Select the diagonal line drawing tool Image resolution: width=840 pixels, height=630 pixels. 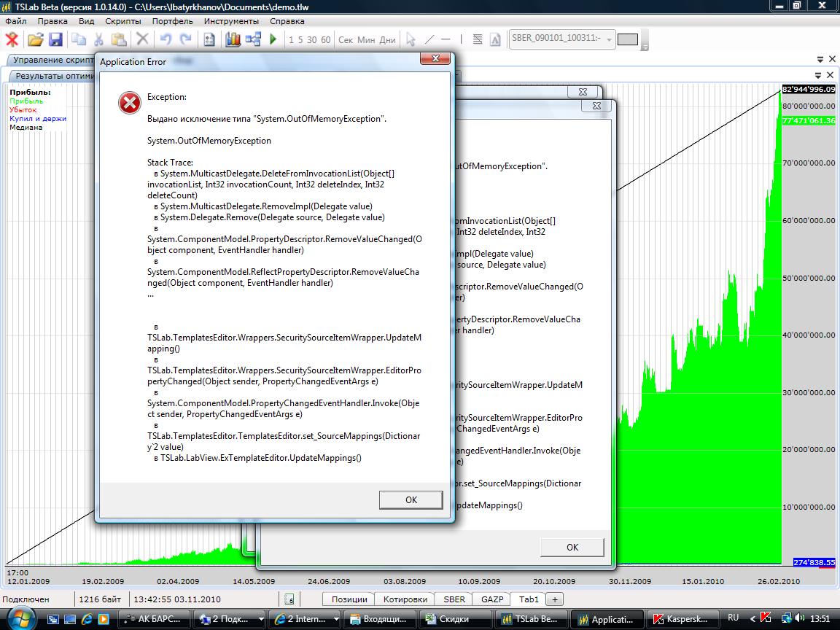(x=429, y=39)
